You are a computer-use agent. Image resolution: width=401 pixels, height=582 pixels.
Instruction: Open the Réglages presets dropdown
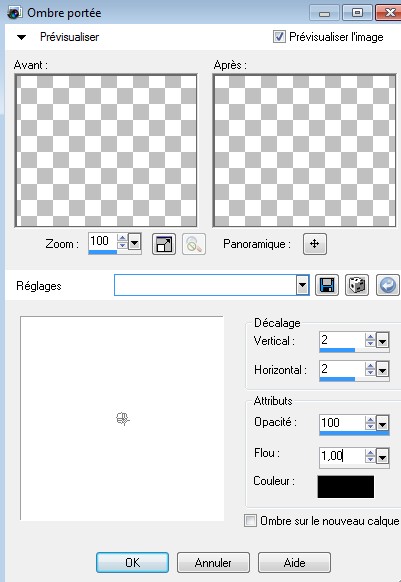point(303,285)
